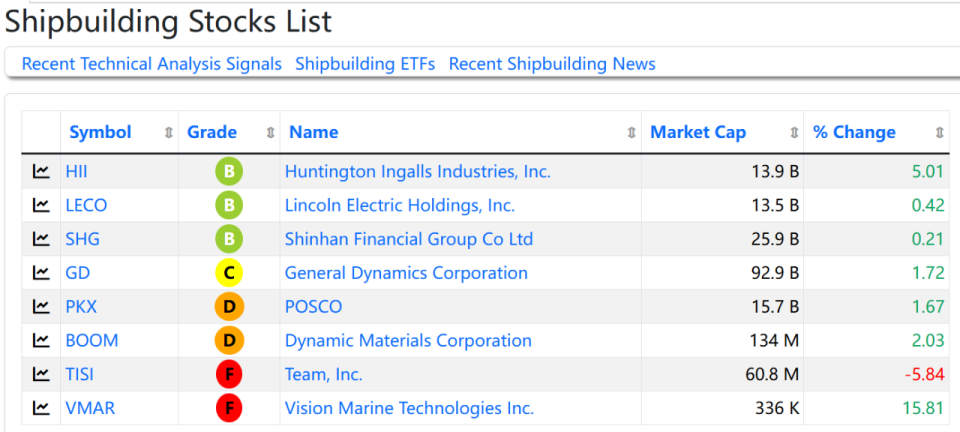Click the chart icon beside LECO

tap(41, 206)
